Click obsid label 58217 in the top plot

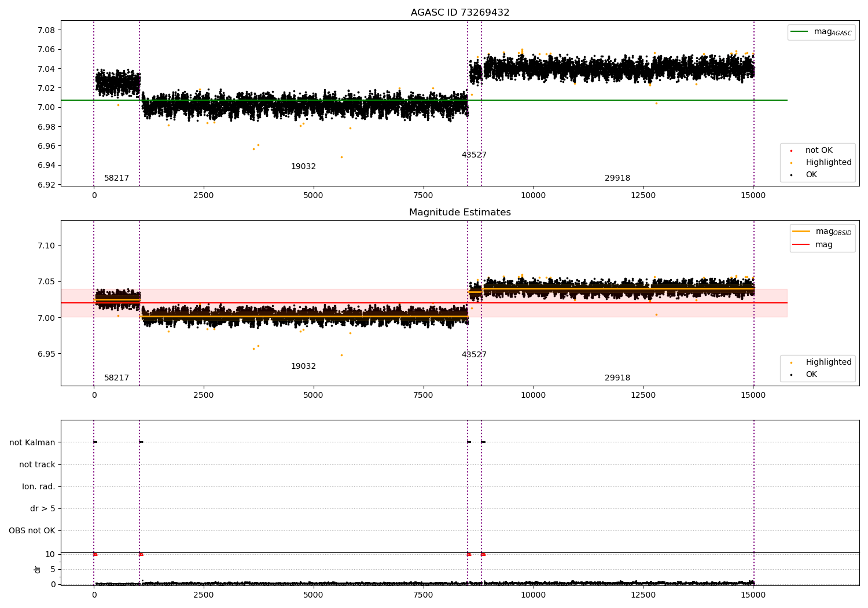pyautogui.click(x=116, y=178)
